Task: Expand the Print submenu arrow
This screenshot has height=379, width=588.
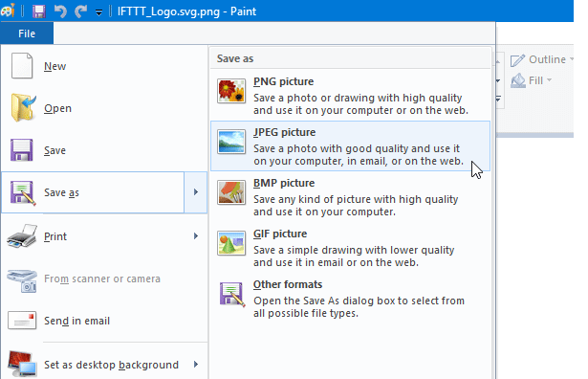Action: (x=196, y=236)
